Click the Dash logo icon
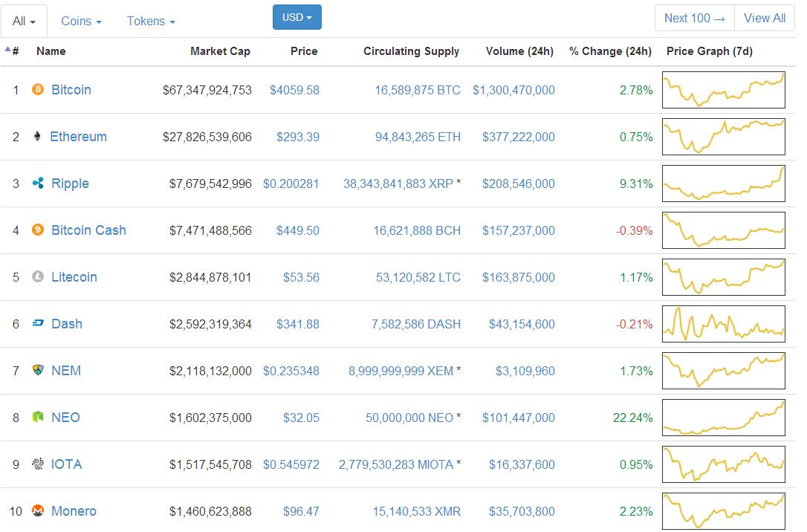Image resolution: width=807 pixels, height=532 pixels. coord(38,324)
